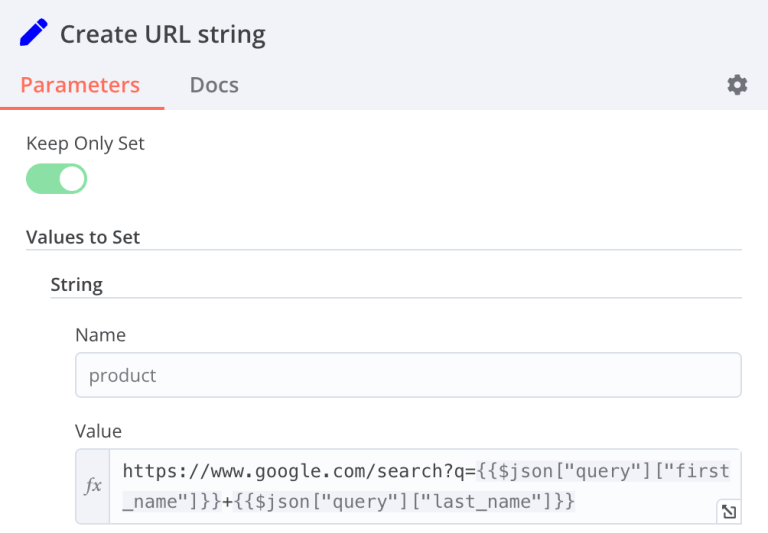Screen dimensions: 768x533
Task: Toggle Keep Only Set switch
Action: tap(56, 179)
